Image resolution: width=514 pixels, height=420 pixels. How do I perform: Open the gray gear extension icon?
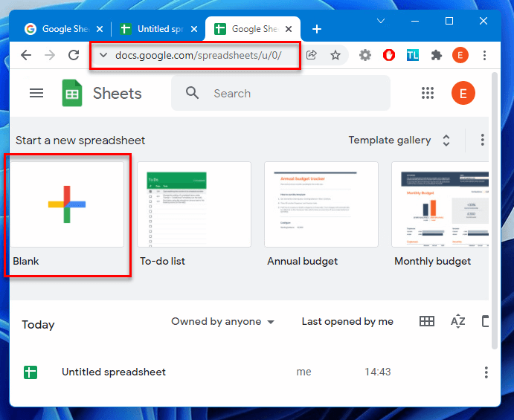click(364, 55)
